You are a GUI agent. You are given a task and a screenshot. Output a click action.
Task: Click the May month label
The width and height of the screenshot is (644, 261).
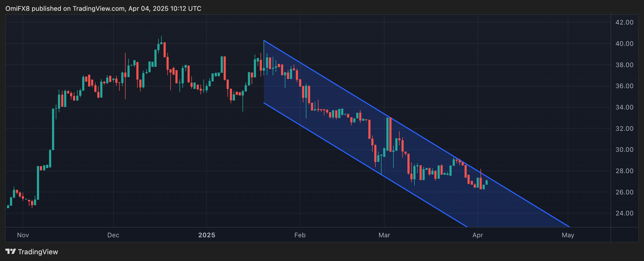tap(568, 235)
